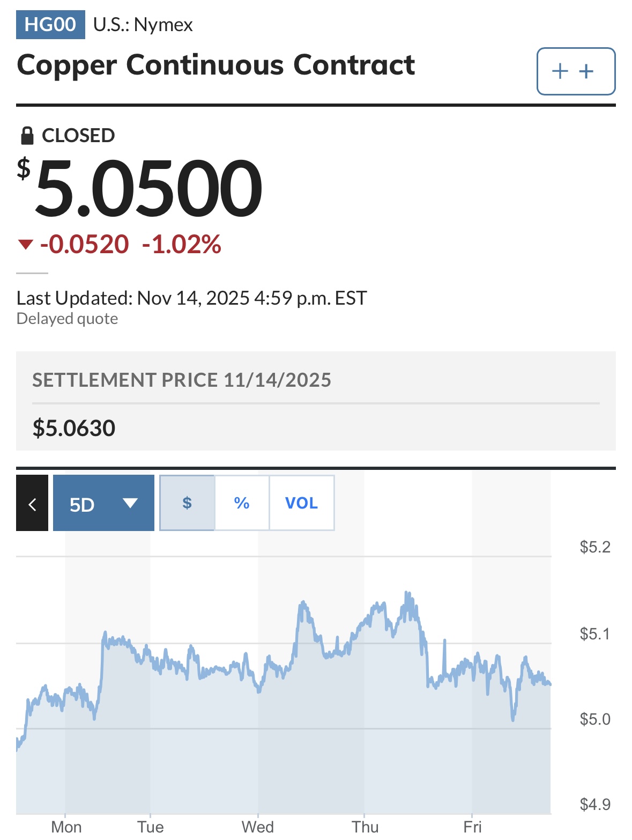Screen dimensions: 632x840
Task: Click the red down-triangle change indicator
Action: [x=25, y=245]
